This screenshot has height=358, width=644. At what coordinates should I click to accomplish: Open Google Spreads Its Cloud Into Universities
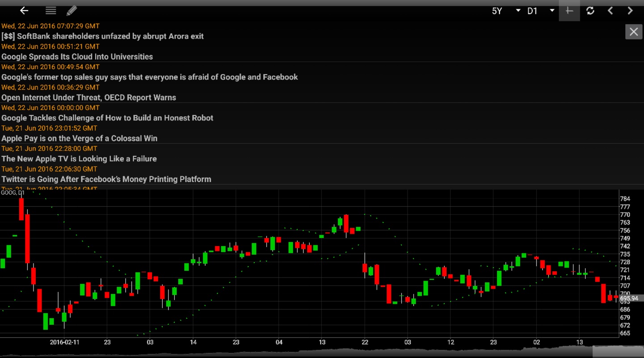click(77, 57)
